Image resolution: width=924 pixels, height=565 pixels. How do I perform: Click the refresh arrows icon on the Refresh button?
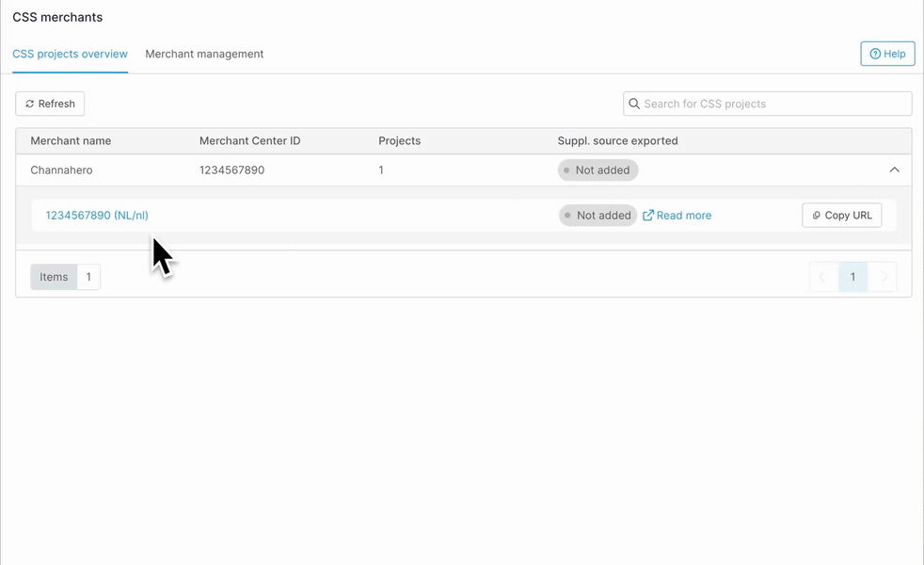point(30,104)
